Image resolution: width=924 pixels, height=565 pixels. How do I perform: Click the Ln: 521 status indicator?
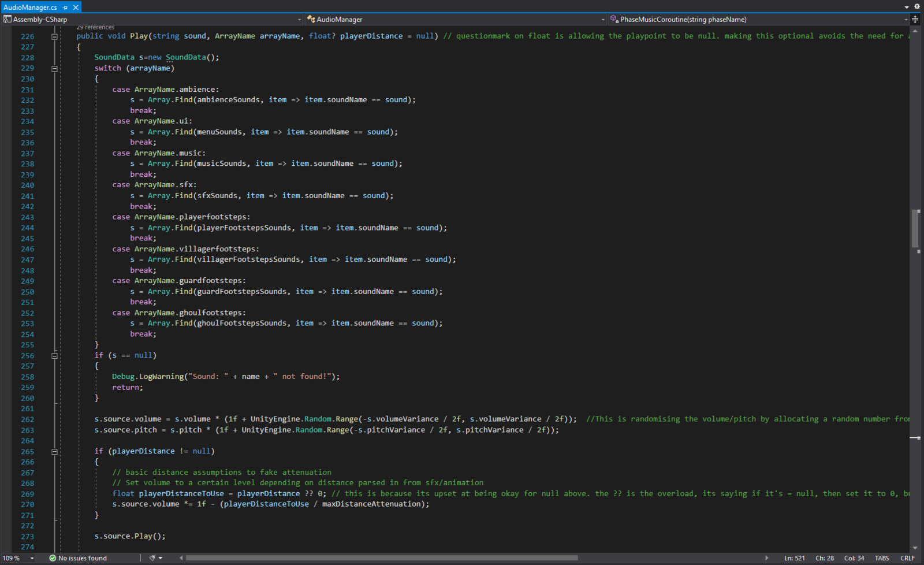click(795, 558)
